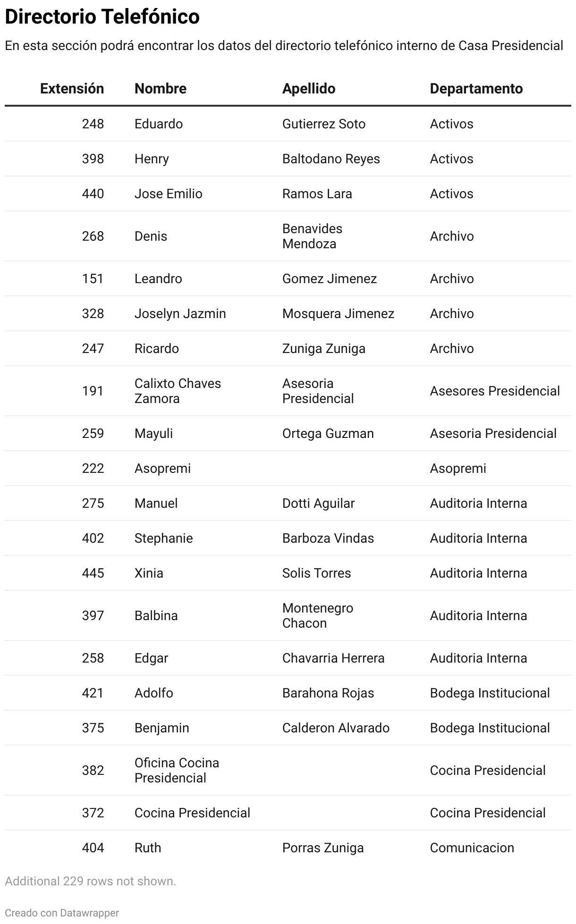Click the Comunicacion department cell
Viewport: 576px width, 924px height.
pos(472,848)
